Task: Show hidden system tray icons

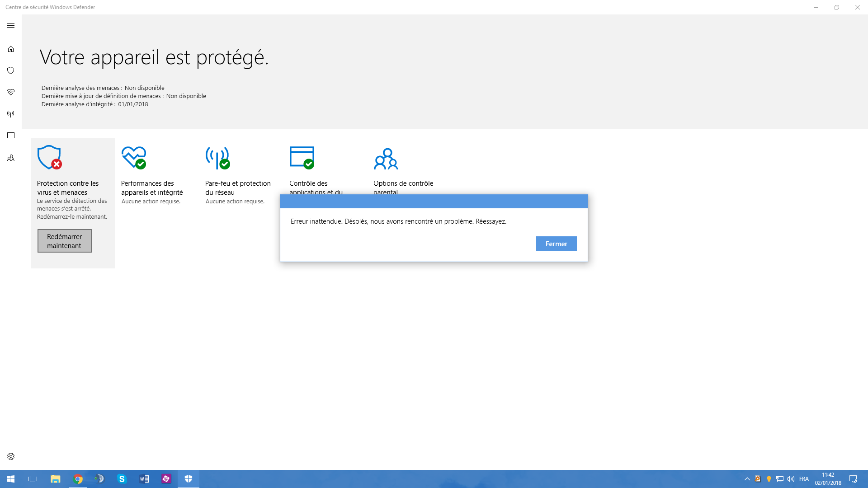Action: pos(747,479)
